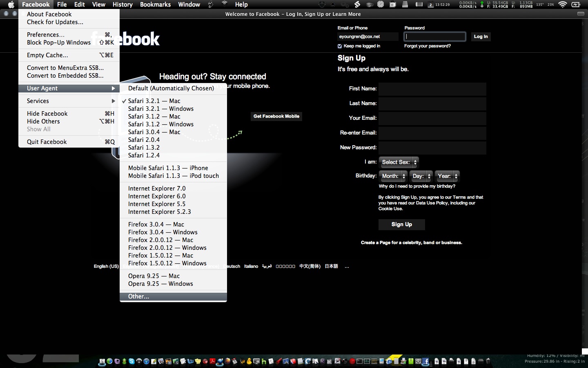Select Safari 3.2.1 — Windows user agent

coord(173,109)
